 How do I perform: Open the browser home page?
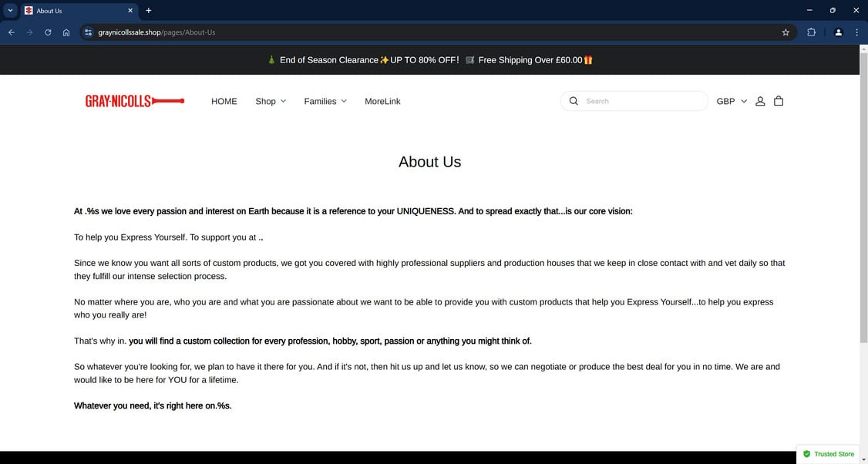tap(66, 32)
